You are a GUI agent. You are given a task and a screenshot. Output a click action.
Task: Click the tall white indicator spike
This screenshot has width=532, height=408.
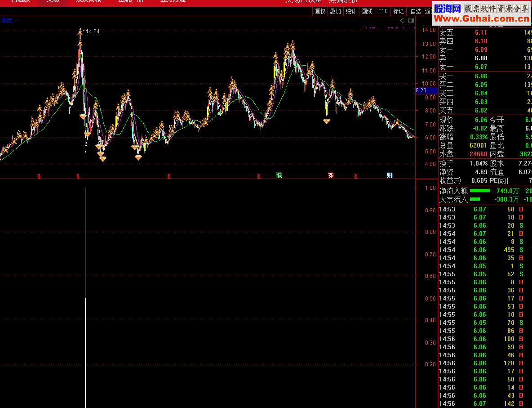pos(85,297)
